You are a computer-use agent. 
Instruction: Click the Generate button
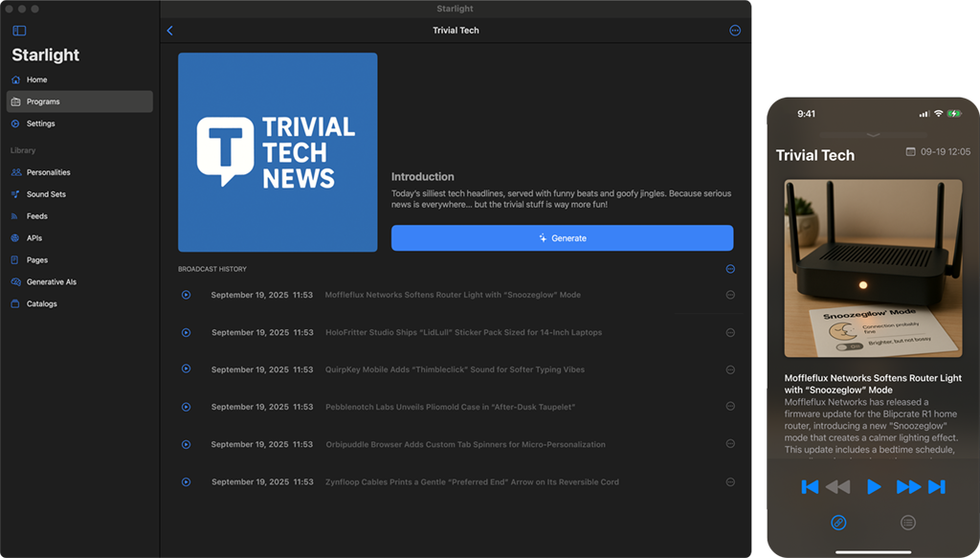click(562, 238)
